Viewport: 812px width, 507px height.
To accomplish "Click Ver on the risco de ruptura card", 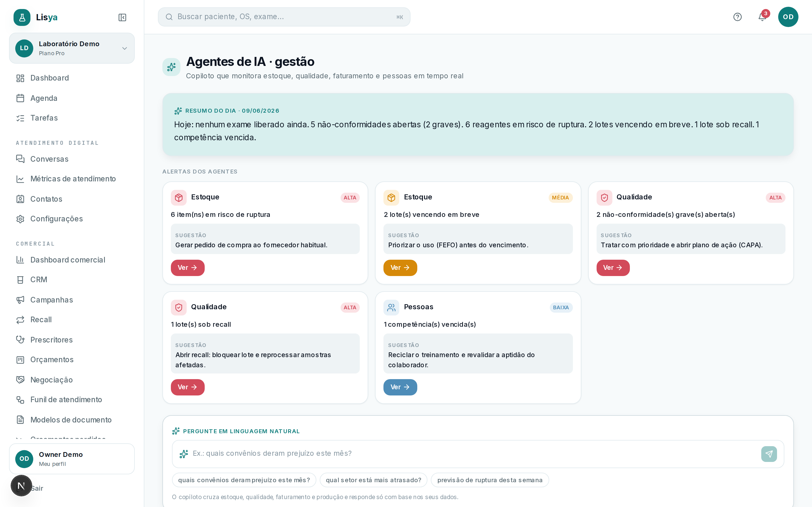I will pyautogui.click(x=187, y=268).
